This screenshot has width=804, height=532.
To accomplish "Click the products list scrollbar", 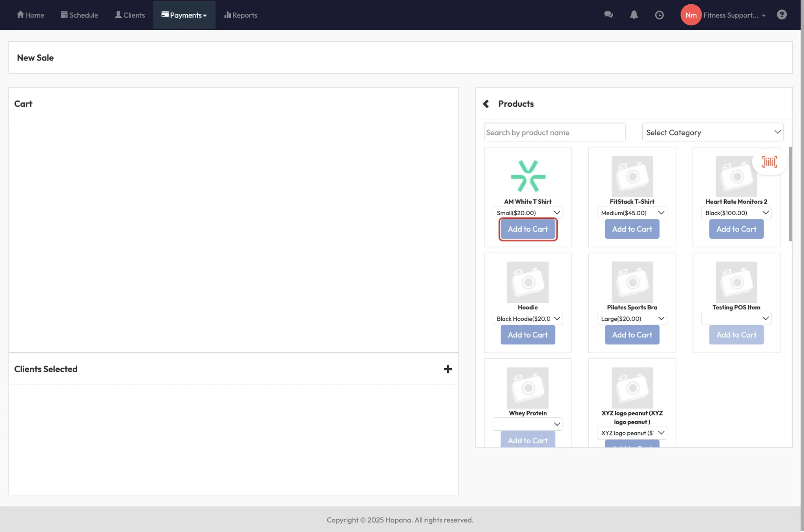I will [x=790, y=194].
